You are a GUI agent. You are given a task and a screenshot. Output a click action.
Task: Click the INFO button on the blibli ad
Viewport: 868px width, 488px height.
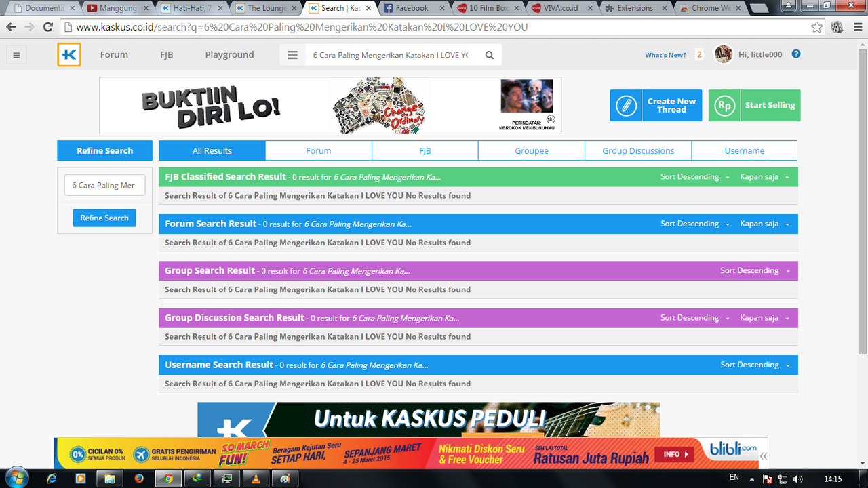pos(675,454)
